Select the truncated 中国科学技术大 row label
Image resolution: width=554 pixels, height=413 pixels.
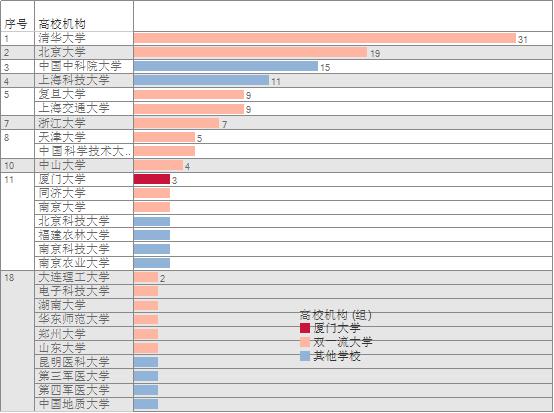point(84,151)
